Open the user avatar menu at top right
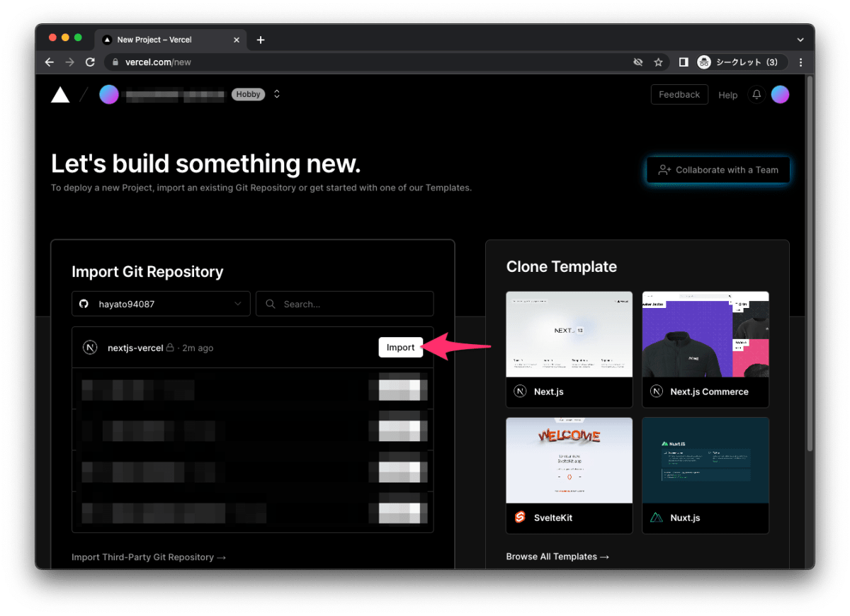850x616 pixels. [780, 94]
